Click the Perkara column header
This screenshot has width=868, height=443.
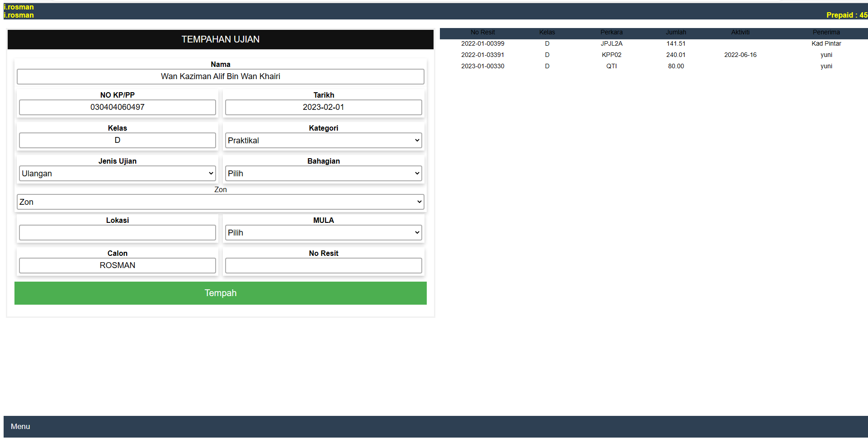(x=611, y=32)
